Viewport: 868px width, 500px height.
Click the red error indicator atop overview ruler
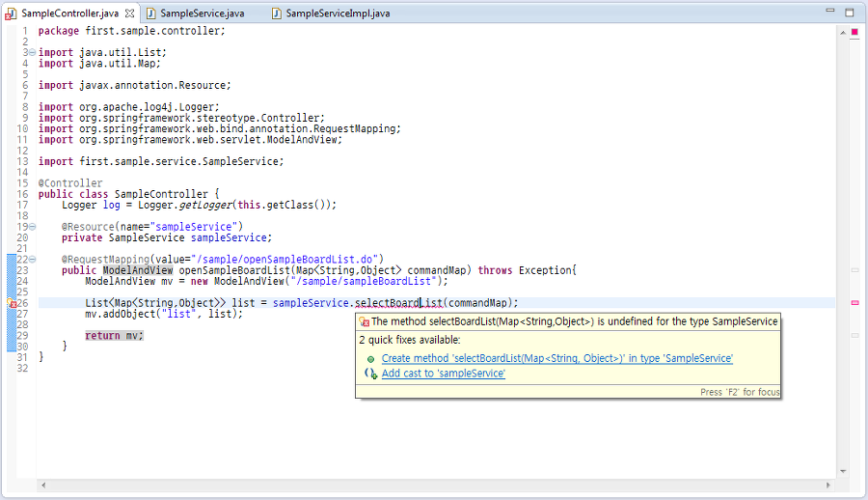coord(854,32)
